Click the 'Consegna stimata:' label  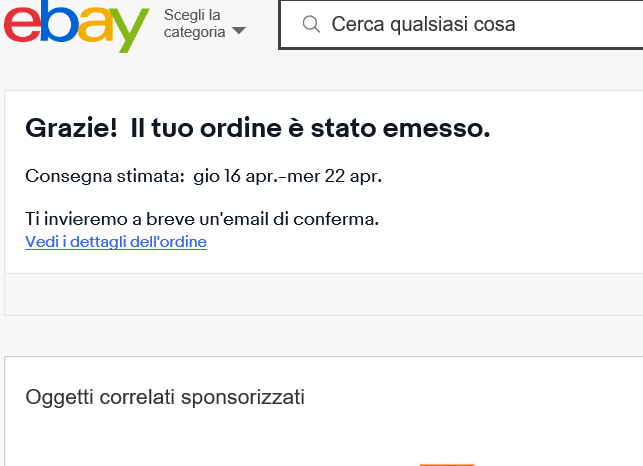pos(105,176)
